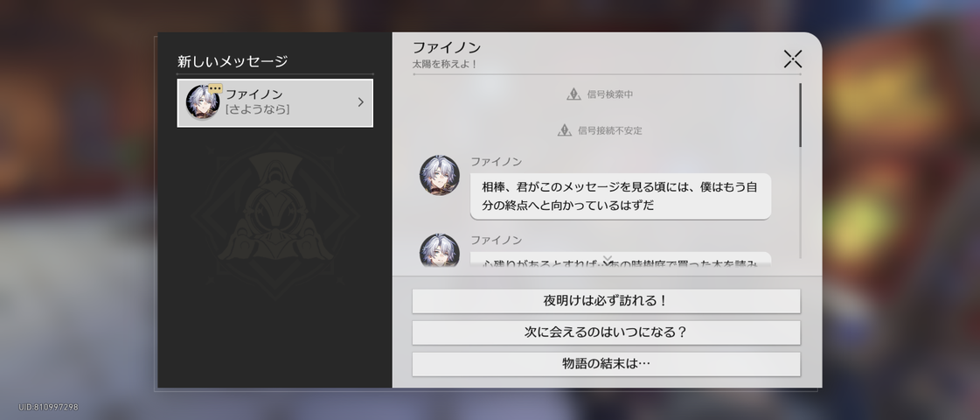Click ファイノン avatar beside first chat message
Viewport: 980px width, 420px height.
coord(440,175)
